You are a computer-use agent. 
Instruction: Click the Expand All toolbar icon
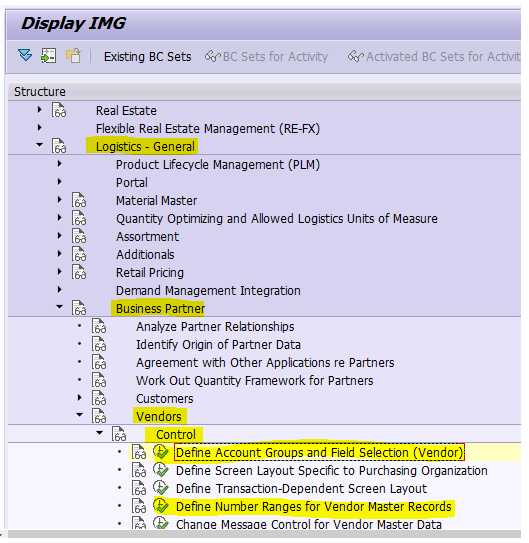click(x=25, y=55)
